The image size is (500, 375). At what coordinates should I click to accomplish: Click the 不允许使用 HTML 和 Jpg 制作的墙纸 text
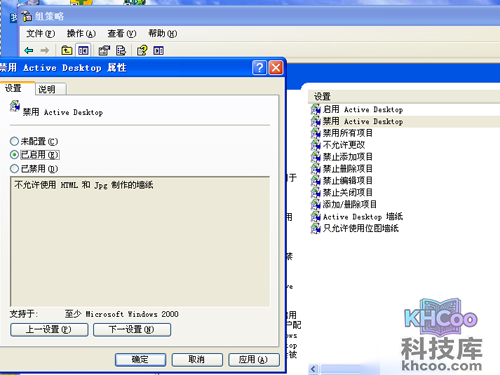pos(84,185)
